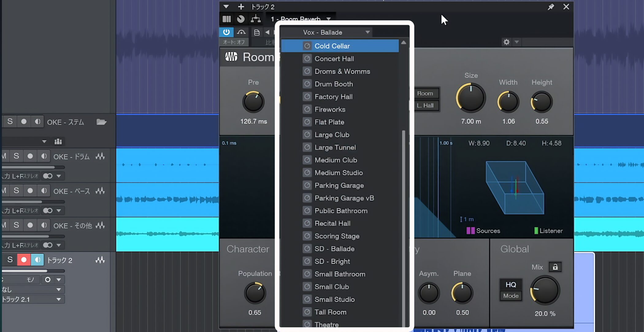Pin the plugin window

(551, 7)
